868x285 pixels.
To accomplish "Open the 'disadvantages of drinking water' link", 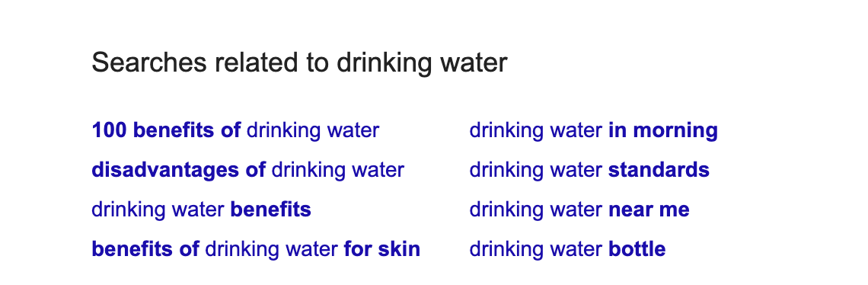I will point(247,170).
